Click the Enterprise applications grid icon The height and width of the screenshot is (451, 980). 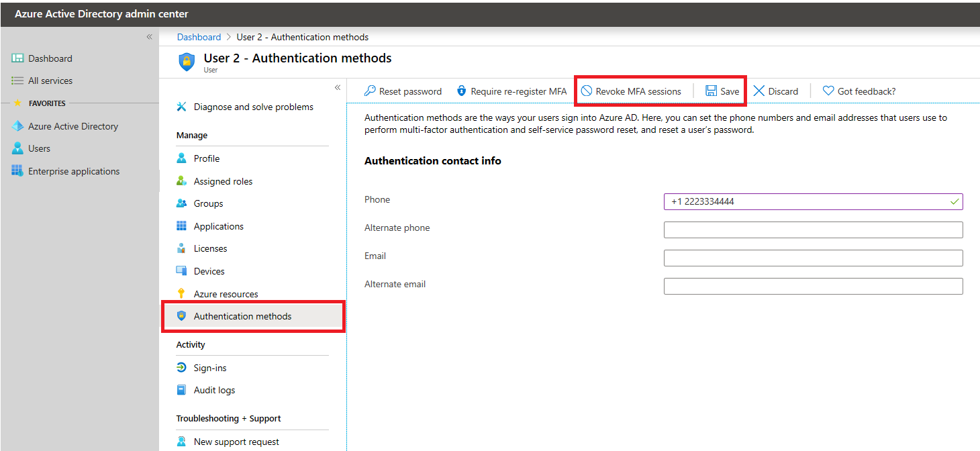pyautogui.click(x=17, y=171)
